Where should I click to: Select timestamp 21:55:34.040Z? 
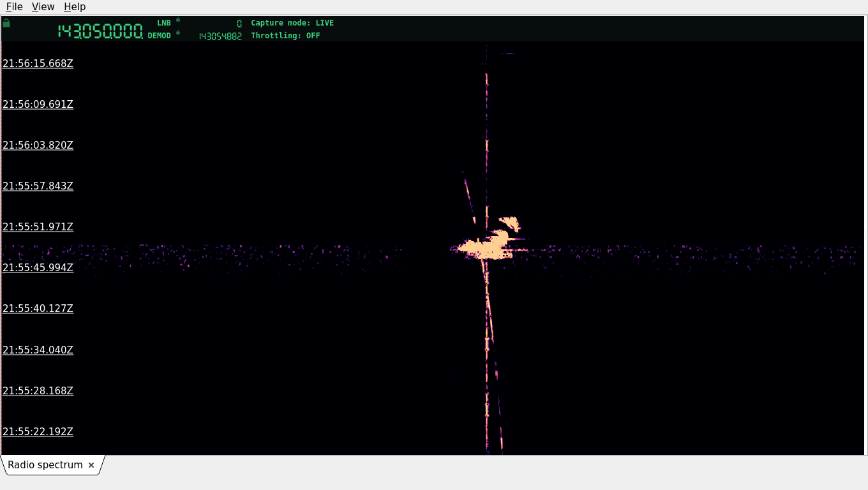[x=38, y=350]
